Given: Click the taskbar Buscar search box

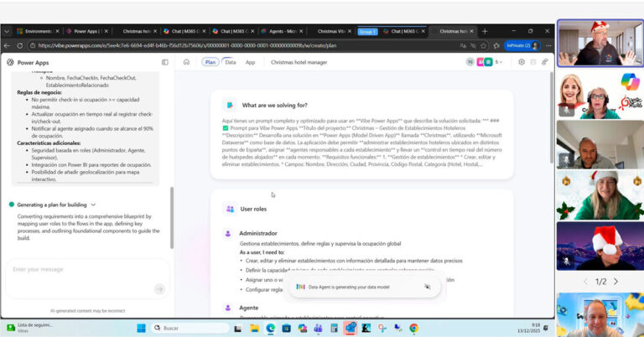Looking at the screenshot, I should pos(190,328).
